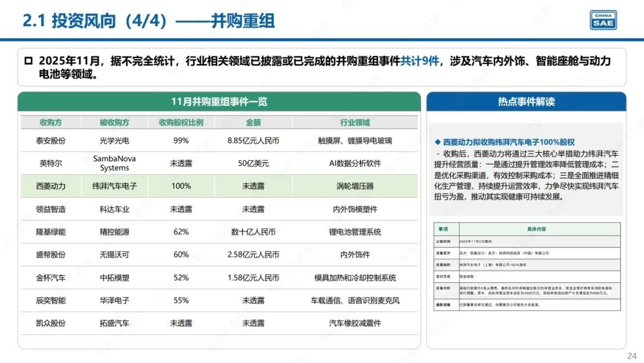This screenshot has width=644, height=363.
Task: Click the 被收购方 column header
Action: 114,122
